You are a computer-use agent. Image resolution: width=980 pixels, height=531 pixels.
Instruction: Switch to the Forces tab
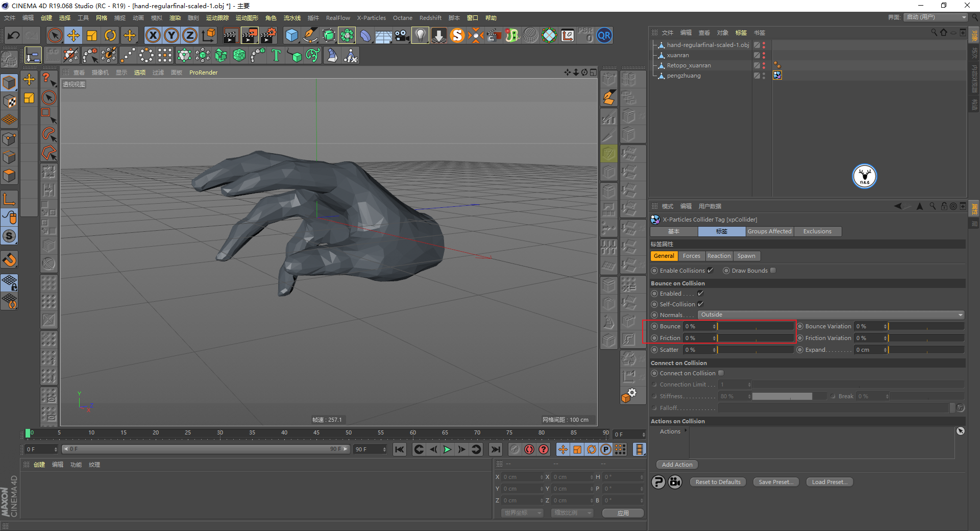point(691,256)
